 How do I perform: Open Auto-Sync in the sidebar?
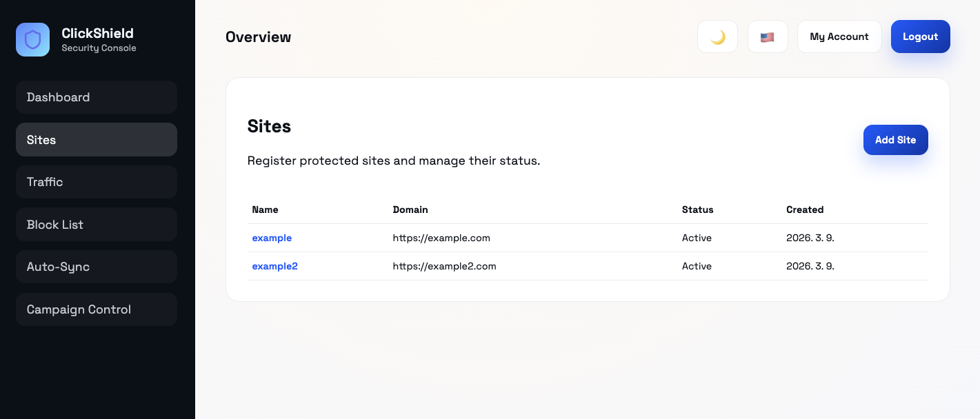(97, 267)
